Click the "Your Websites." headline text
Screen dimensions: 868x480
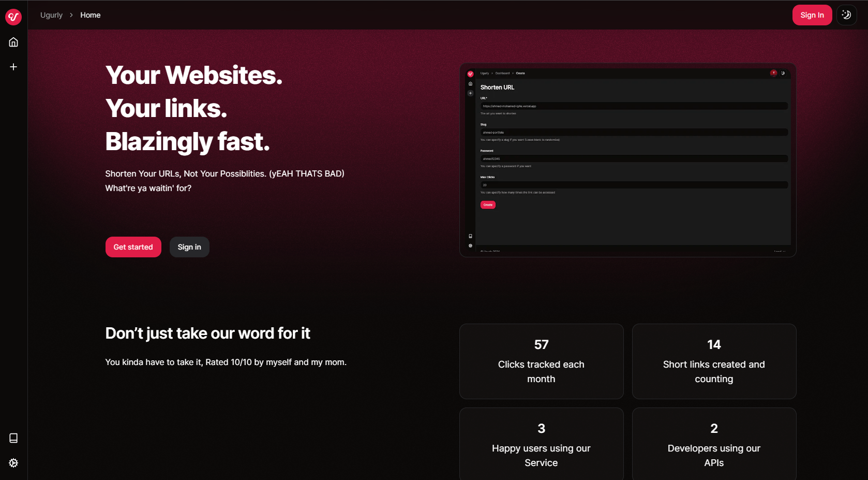click(194, 75)
